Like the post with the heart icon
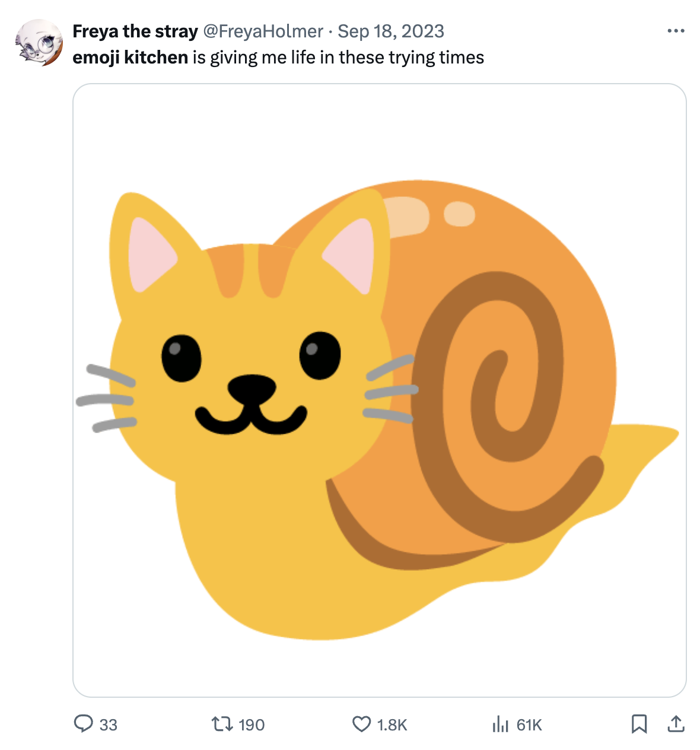The height and width of the screenshot is (750, 700). tap(361, 724)
